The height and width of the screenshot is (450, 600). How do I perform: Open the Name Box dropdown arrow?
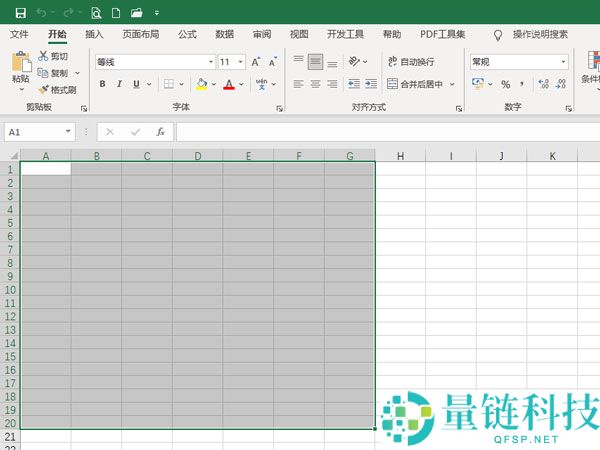pos(68,131)
